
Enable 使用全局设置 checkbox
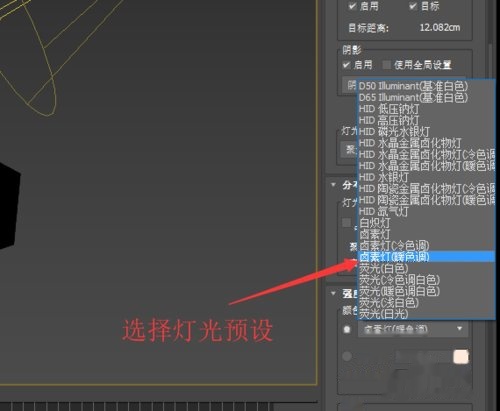coord(387,64)
